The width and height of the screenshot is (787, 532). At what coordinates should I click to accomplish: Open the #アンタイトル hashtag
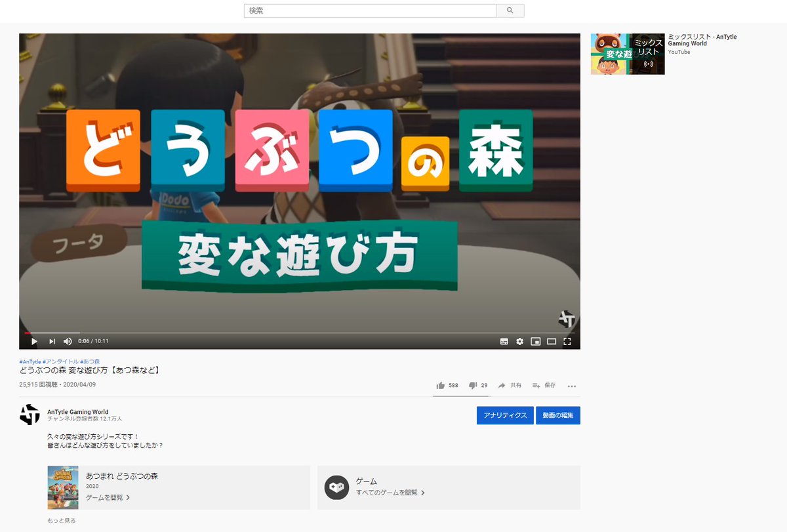60,361
